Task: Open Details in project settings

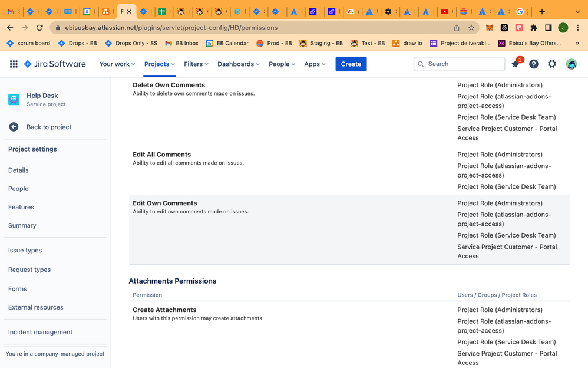Action: pyautogui.click(x=18, y=170)
